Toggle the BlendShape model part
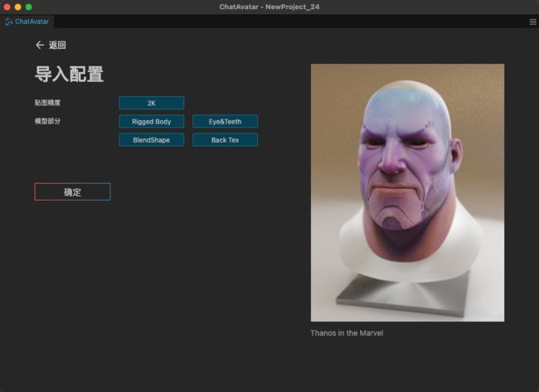The image size is (539, 392). click(x=152, y=140)
